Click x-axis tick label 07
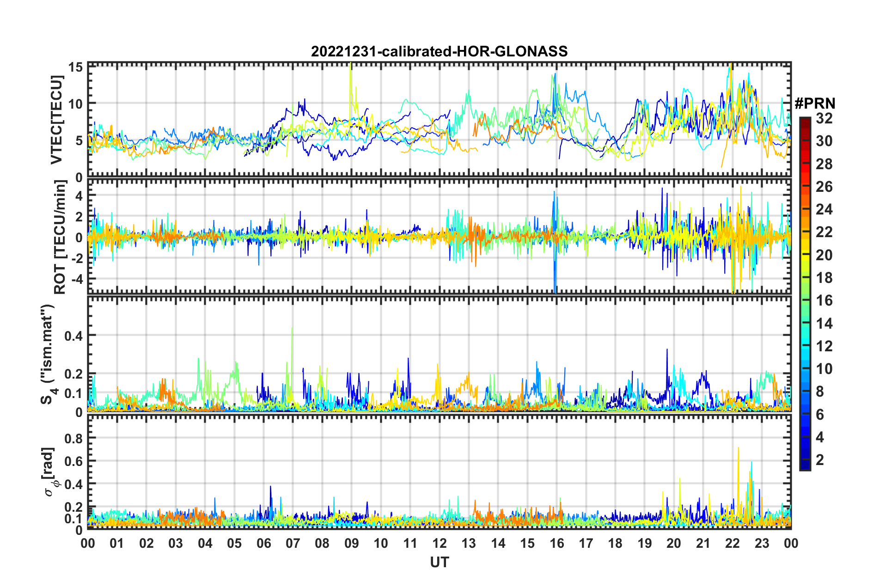879x588 pixels. [293, 544]
